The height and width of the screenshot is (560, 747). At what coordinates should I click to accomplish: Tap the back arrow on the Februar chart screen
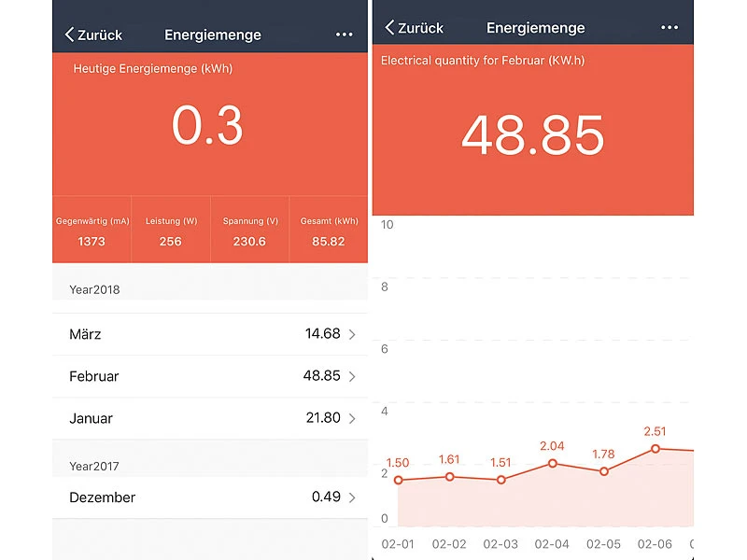[390, 28]
